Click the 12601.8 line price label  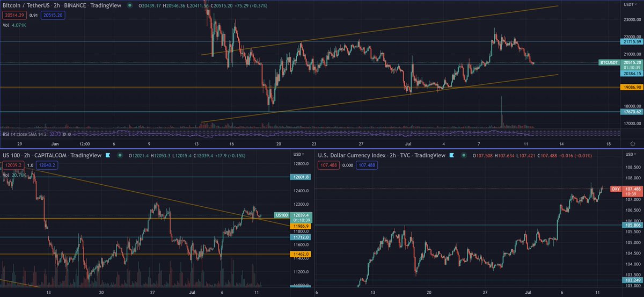click(301, 177)
